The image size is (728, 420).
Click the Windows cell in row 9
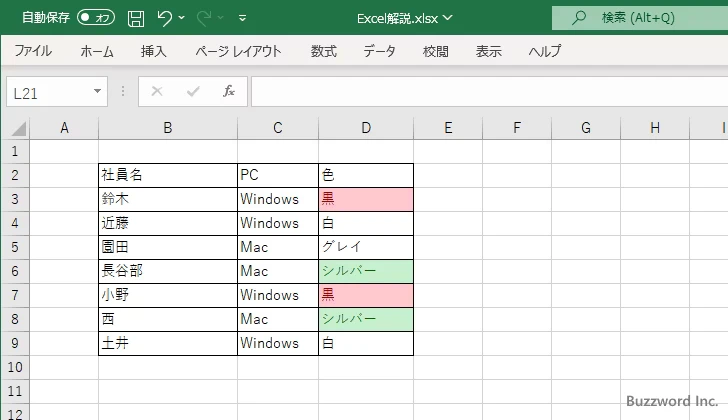point(278,343)
